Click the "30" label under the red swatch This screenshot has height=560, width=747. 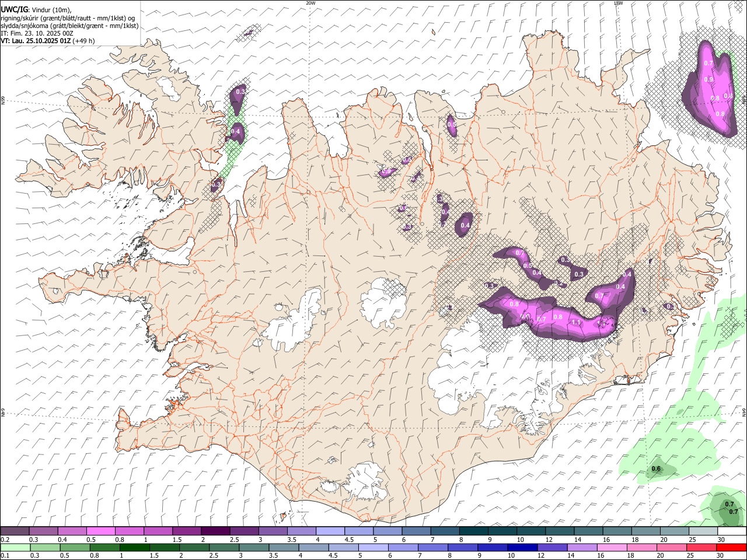721,556
